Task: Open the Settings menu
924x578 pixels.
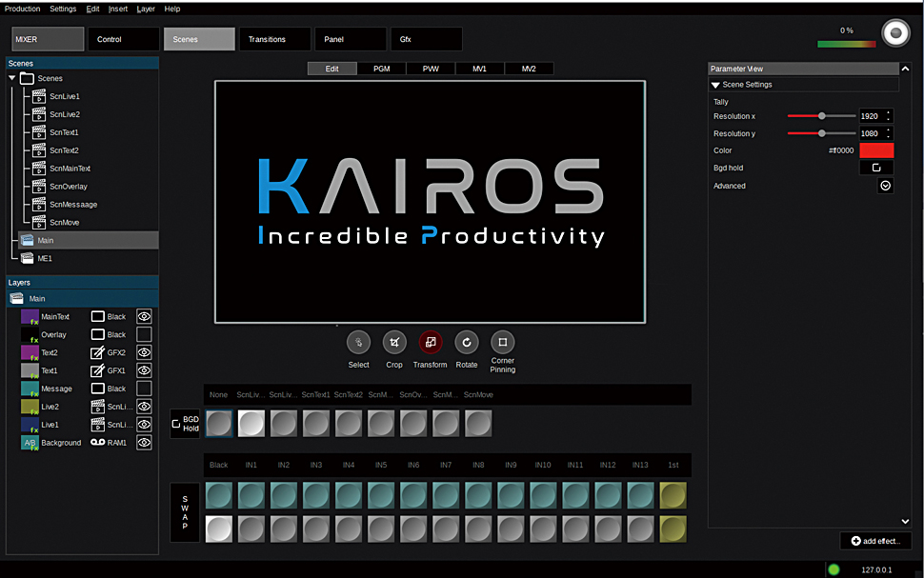Action: [x=63, y=9]
